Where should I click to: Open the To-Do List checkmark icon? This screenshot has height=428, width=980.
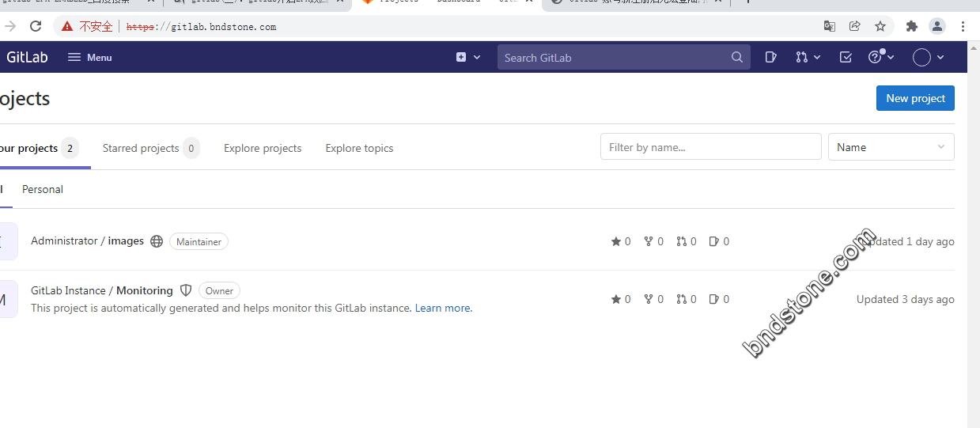pos(846,57)
